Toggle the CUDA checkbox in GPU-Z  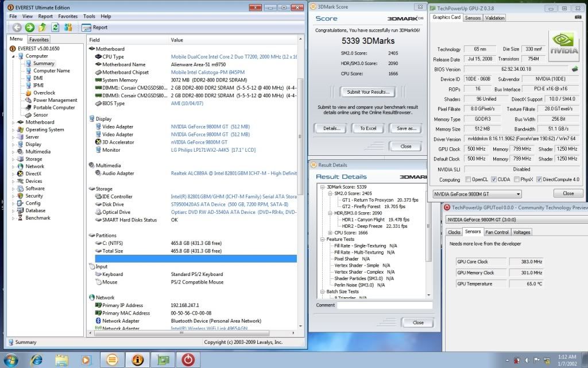pyautogui.click(x=494, y=179)
